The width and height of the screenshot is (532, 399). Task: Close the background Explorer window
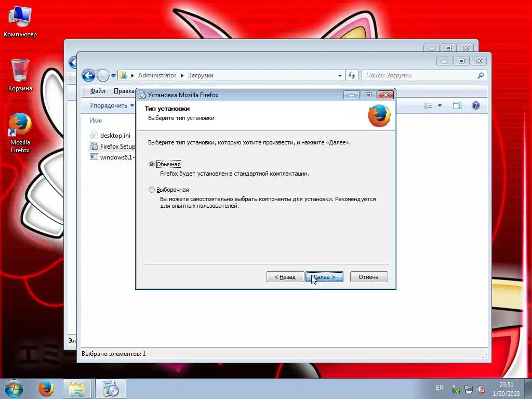coord(465,48)
